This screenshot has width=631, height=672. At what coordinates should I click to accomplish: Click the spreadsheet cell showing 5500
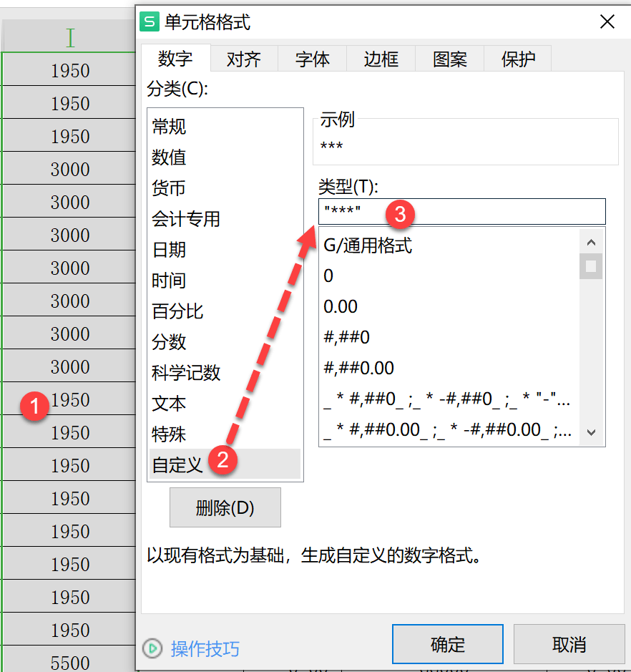click(x=70, y=660)
